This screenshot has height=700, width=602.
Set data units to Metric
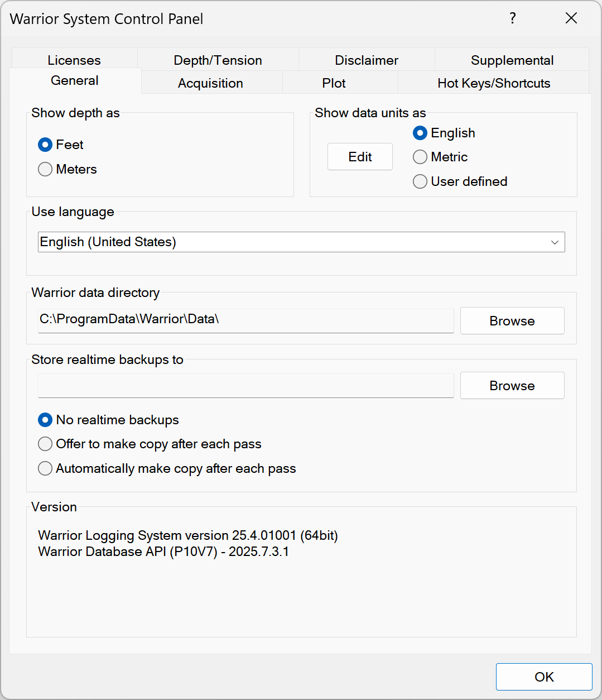pyautogui.click(x=420, y=157)
